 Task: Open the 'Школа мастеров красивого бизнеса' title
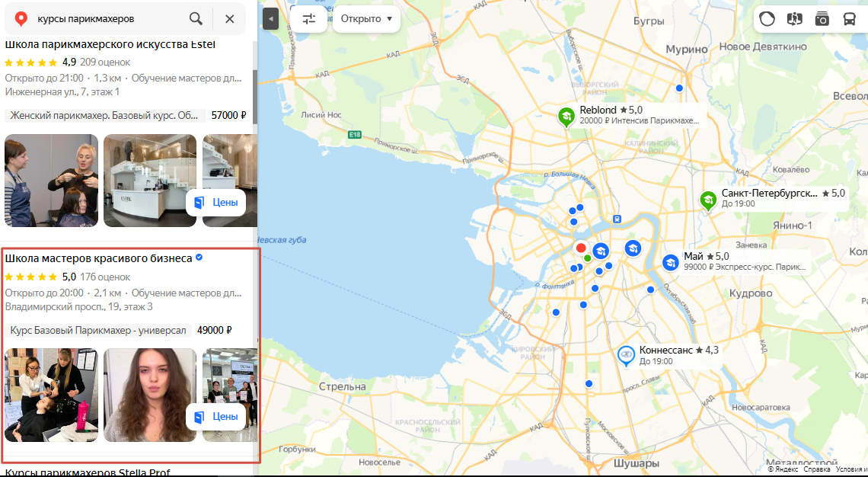coord(98,258)
